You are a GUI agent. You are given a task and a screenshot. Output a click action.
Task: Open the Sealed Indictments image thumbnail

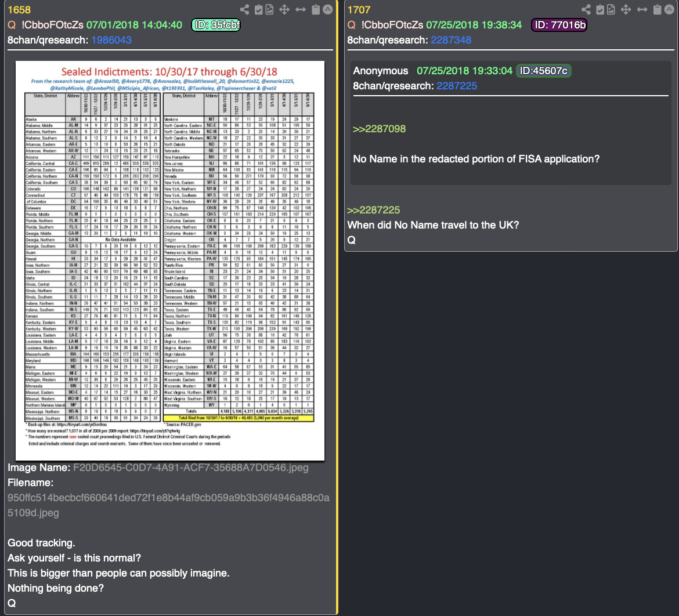click(169, 260)
